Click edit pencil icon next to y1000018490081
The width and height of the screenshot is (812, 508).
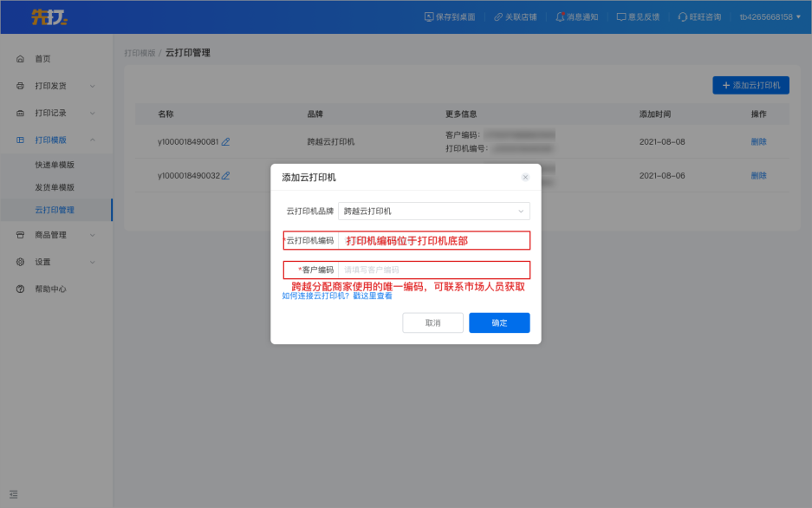point(225,141)
